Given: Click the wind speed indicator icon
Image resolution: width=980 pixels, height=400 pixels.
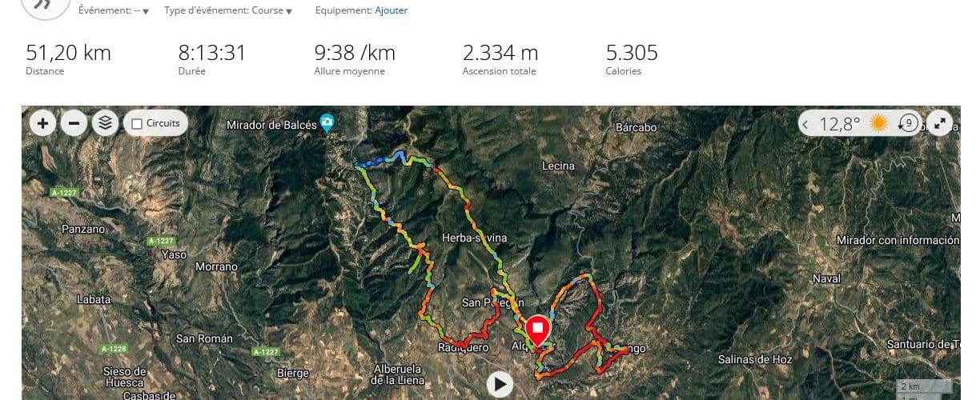Looking at the screenshot, I should click(909, 123).
